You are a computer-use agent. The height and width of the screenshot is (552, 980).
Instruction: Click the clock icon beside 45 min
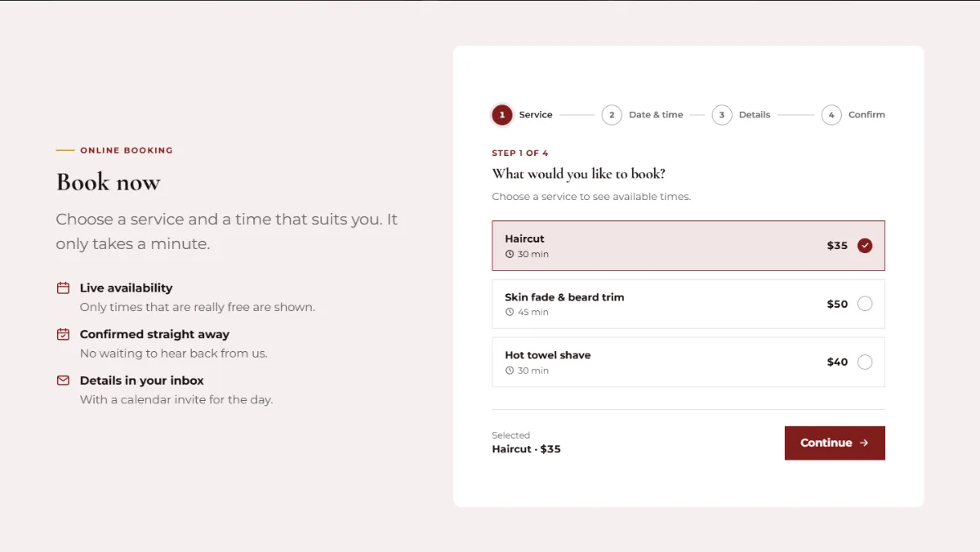[510, 312]
